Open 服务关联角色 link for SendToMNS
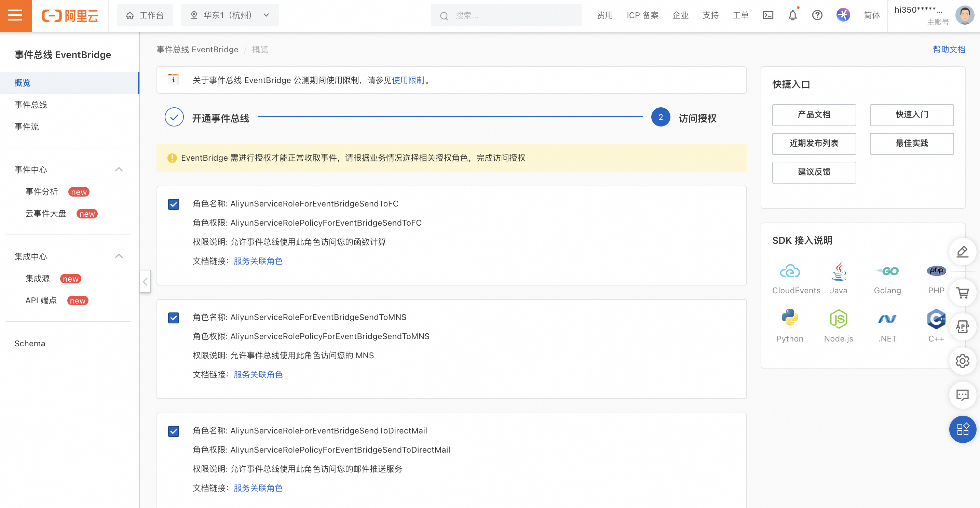980x508 pixels. pyautogui.click(x=258, y=374)
